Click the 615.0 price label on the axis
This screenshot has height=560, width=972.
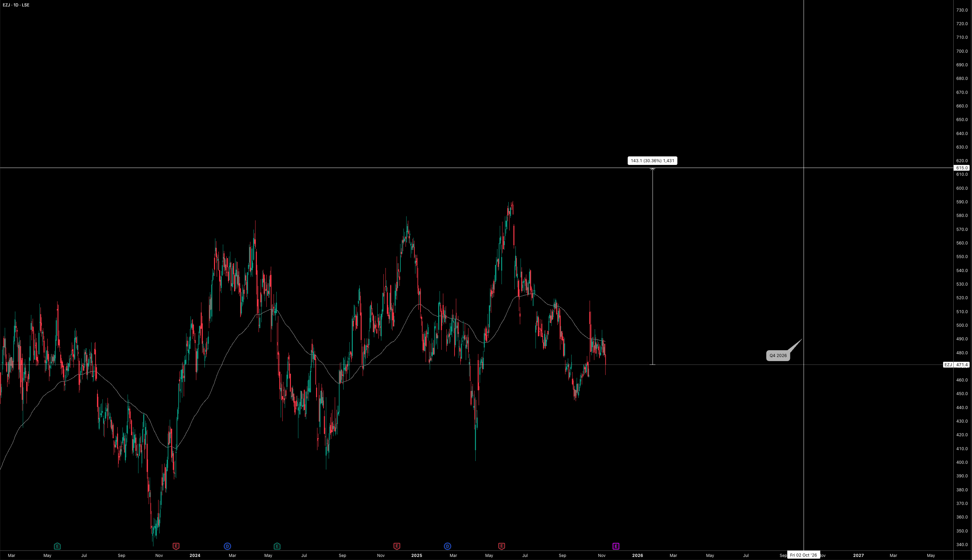[x=961, y=168]
